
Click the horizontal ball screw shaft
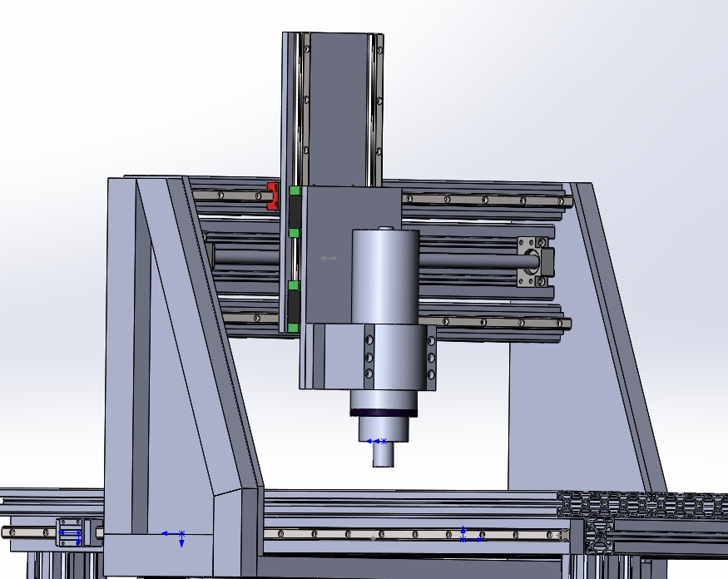pos(478,261)
